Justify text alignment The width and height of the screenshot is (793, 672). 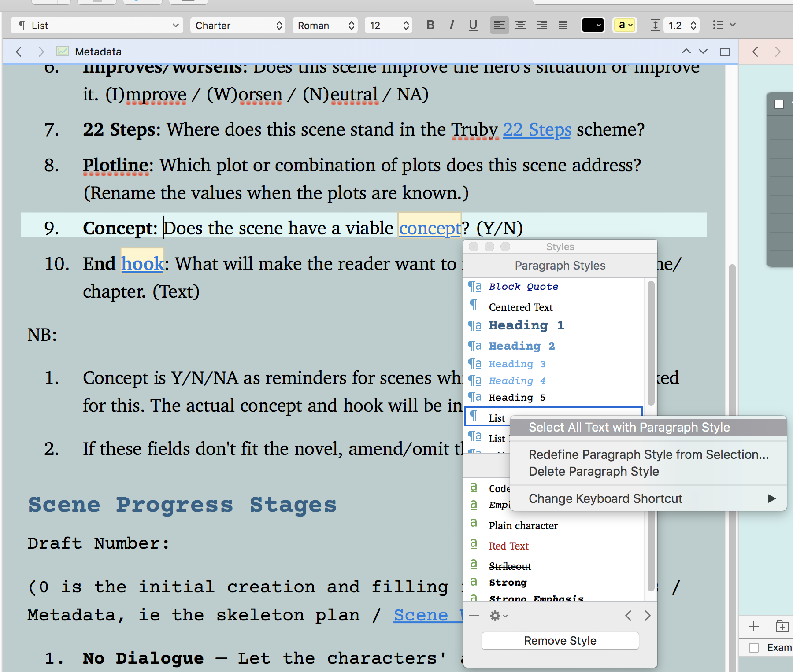[563, 25]
